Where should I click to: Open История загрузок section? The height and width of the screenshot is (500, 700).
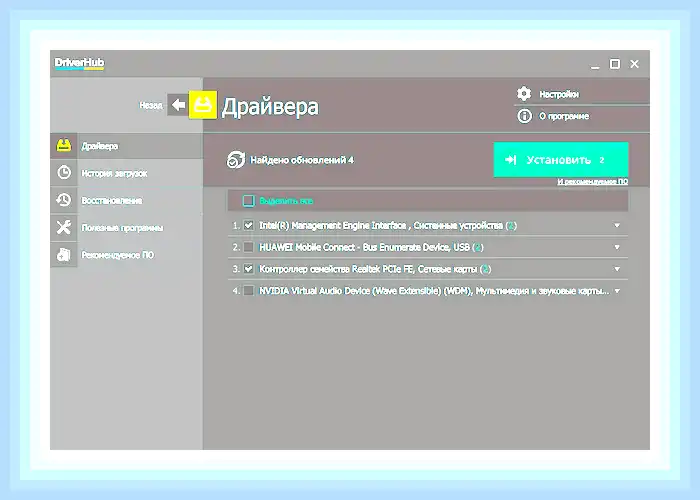[x=126, y=173]
